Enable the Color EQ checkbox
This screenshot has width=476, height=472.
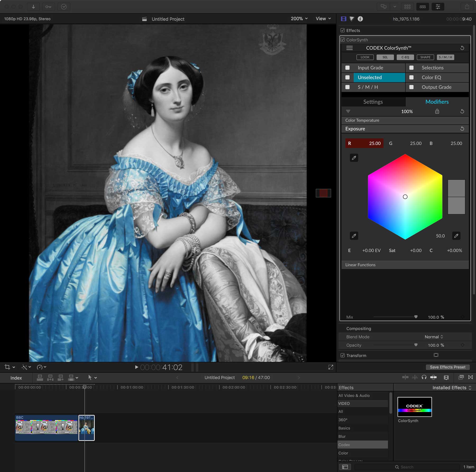(411, 77)
